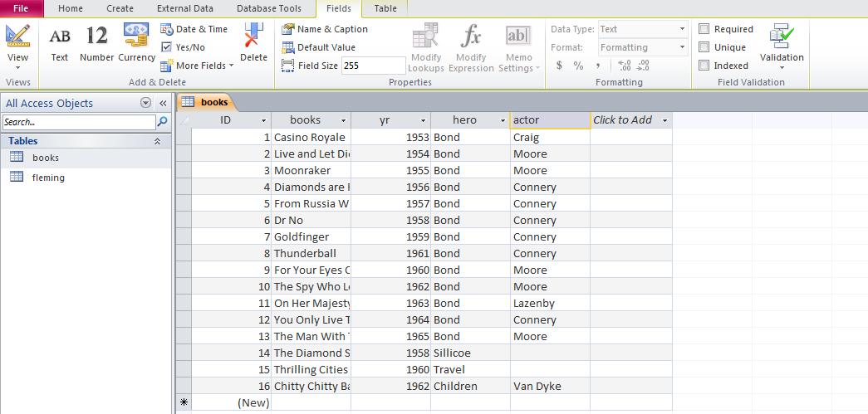Screen dimensions: 868x414
Task: Click the search magnifier in navigation pane
Action: pyautogui.click(x=163, y=122)
